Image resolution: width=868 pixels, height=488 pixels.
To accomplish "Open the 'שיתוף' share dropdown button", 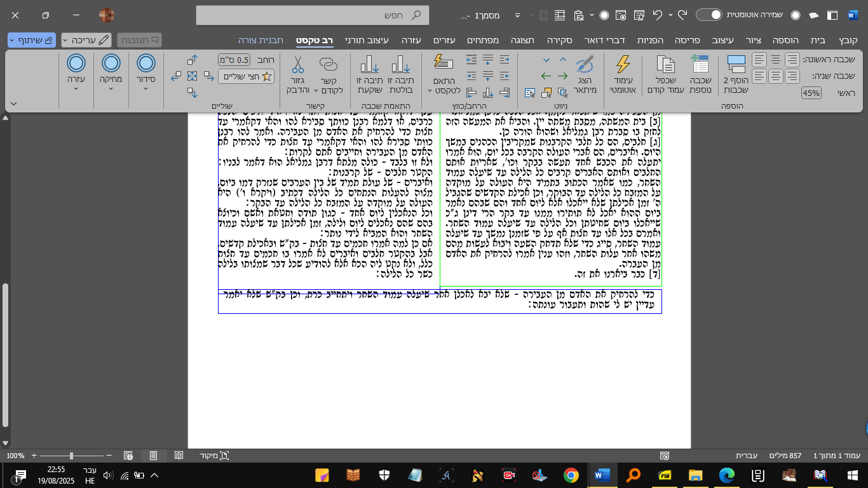I will click(32, 40).
